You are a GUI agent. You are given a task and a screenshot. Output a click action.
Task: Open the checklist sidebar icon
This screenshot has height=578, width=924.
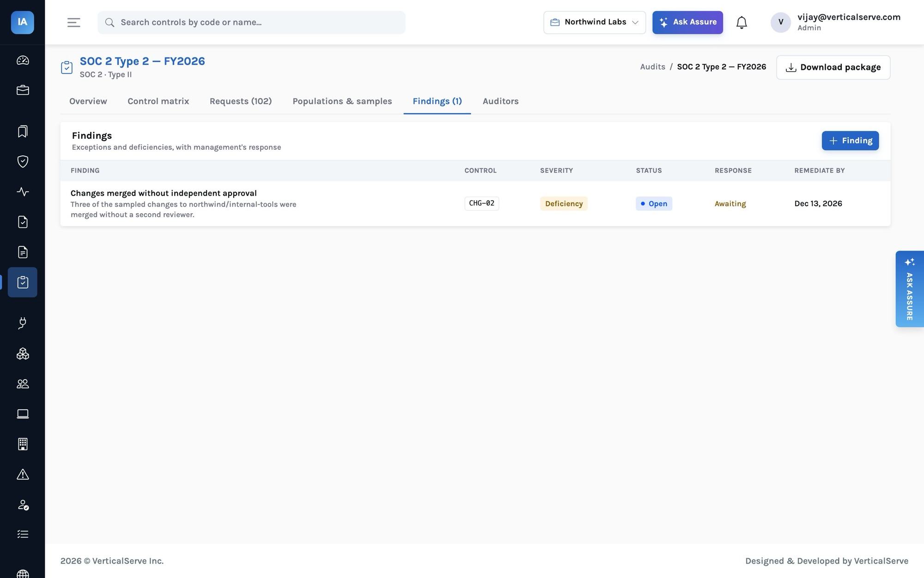coord(23,535)
